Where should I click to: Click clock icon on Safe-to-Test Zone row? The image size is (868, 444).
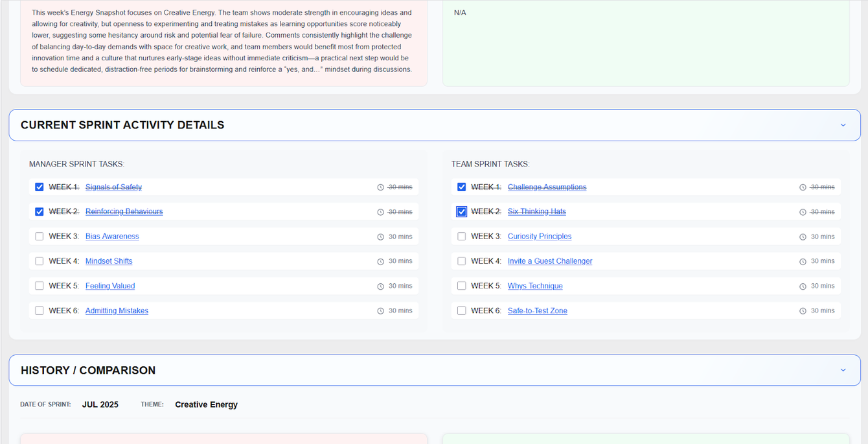803,311
